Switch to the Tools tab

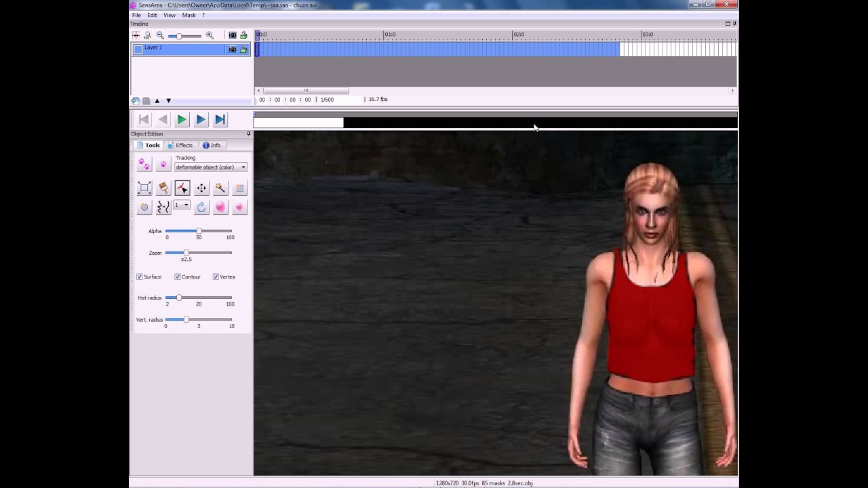pyautogui.click(x=149, y=145)
